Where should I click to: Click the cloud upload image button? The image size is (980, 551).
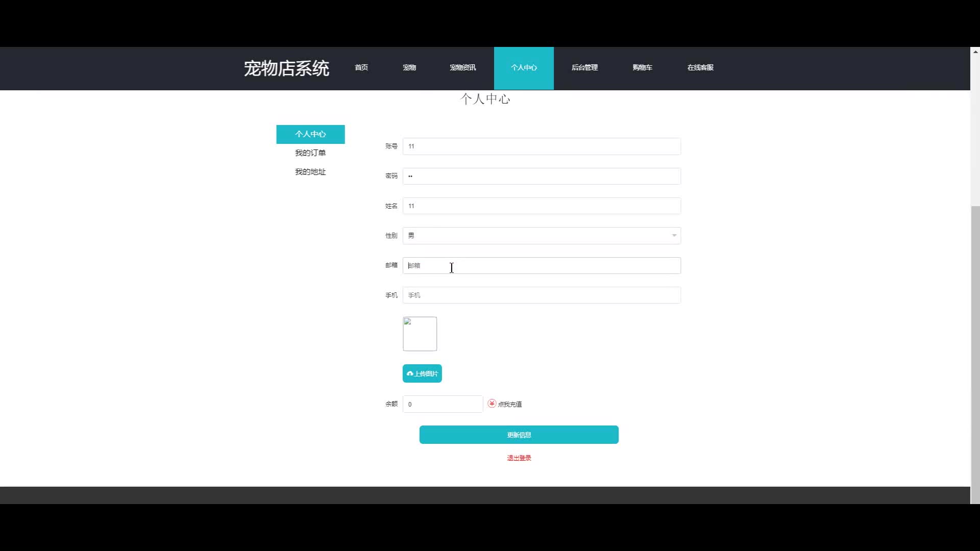(x=422, y=373)
